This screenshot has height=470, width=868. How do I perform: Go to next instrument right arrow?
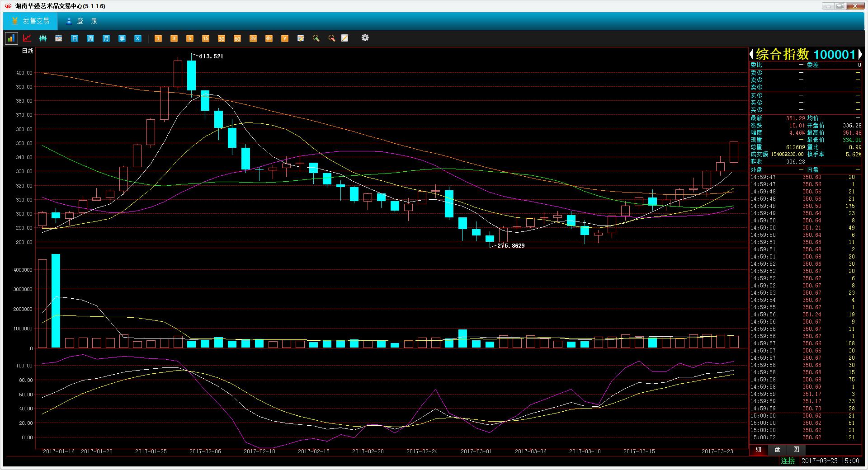(859, 55)
